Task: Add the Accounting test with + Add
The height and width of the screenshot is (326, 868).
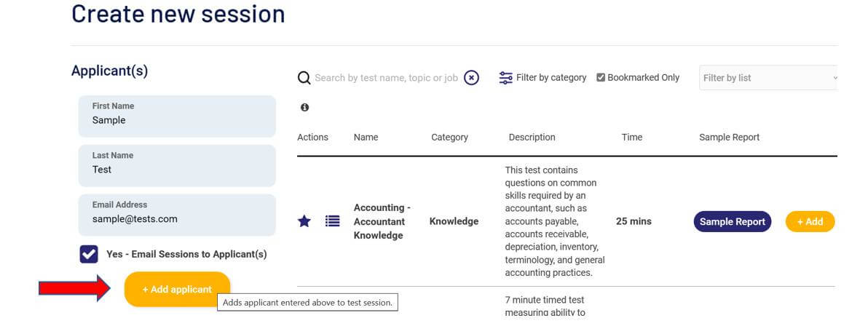Action: [x=810, y=221]
